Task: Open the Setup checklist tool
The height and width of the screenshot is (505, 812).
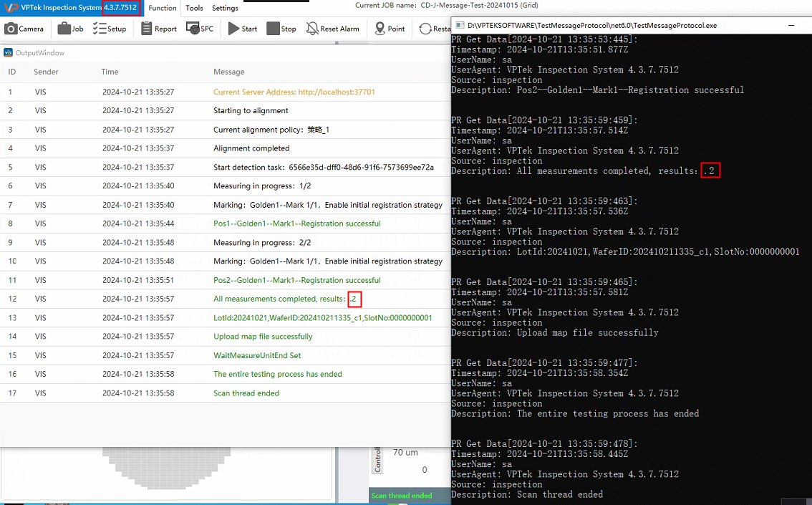Action: tap(110, 29)
